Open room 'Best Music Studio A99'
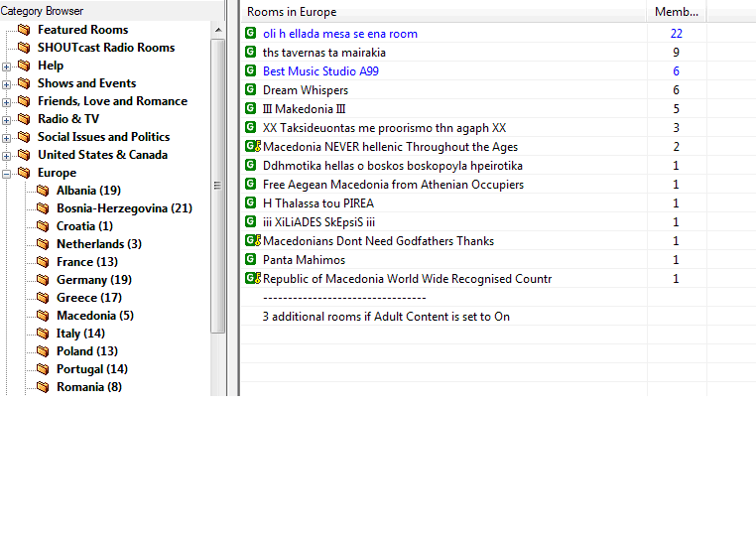This screenshot has height=540, width=756. [320, 71]
